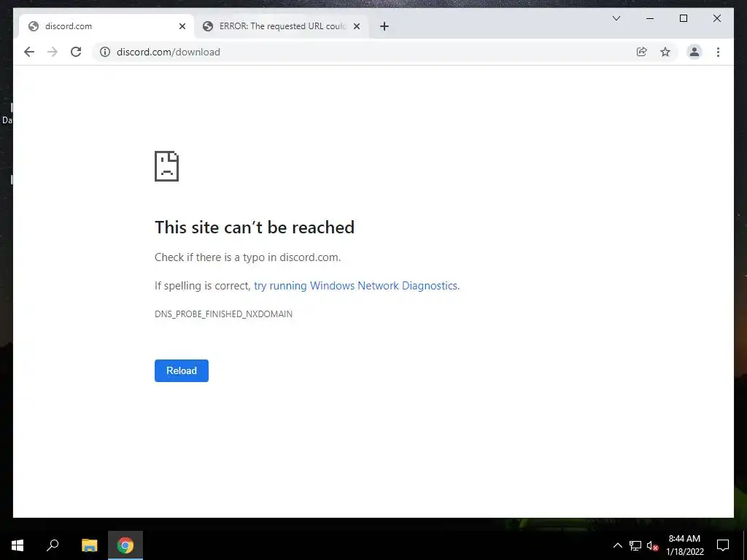Image resolution: width=747 pixels, height=560 pixels.
Task: Click the blue Reload button
Action: coord(182,370)
